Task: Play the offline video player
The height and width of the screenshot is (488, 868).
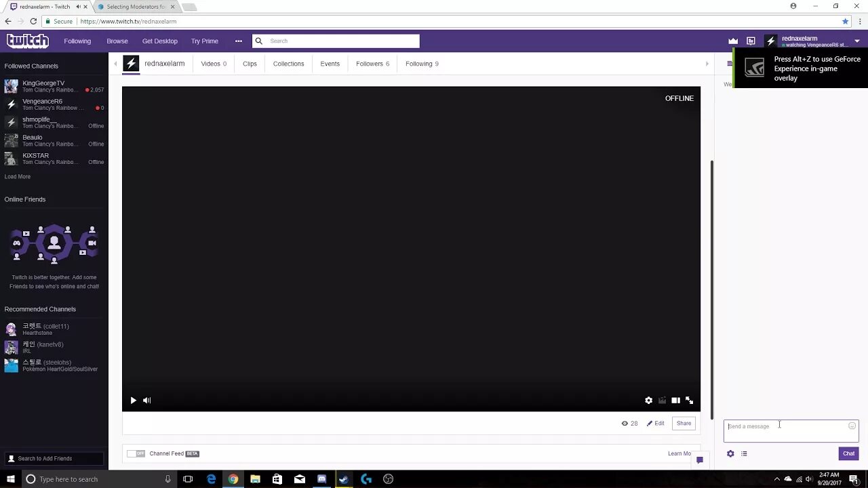Action: tap(133, 401)
